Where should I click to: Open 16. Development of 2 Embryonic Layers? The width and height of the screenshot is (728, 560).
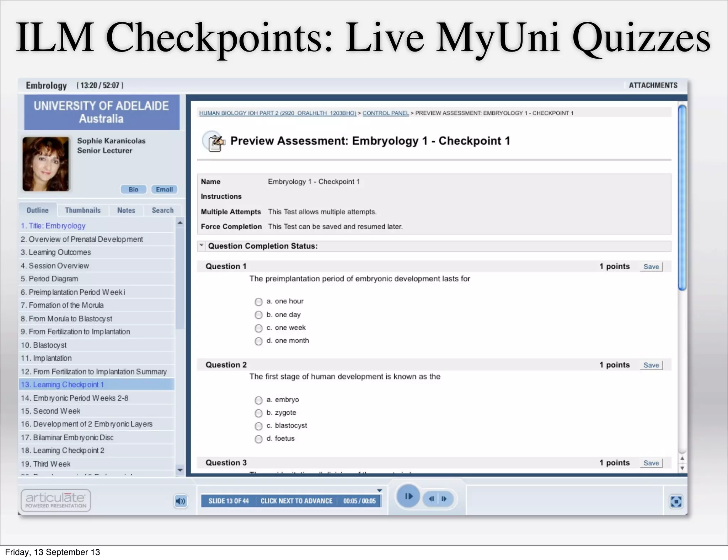(97, 424)
